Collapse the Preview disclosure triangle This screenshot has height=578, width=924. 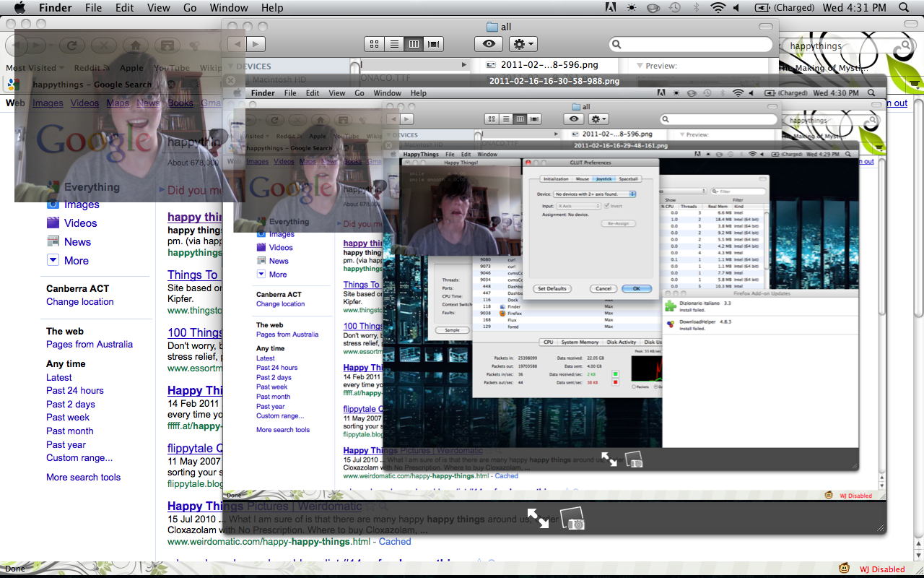640,66
